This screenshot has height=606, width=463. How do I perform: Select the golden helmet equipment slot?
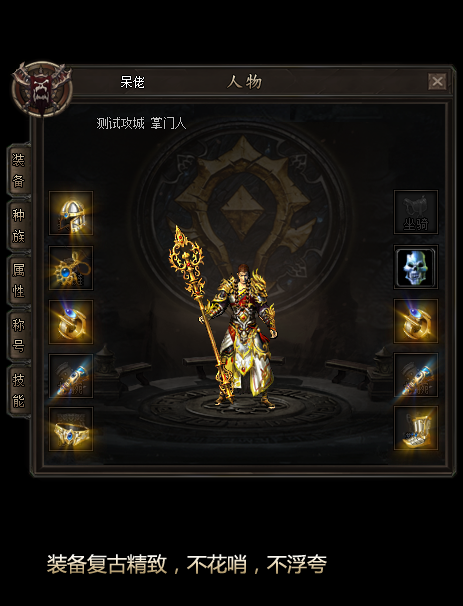pos(71,213)
